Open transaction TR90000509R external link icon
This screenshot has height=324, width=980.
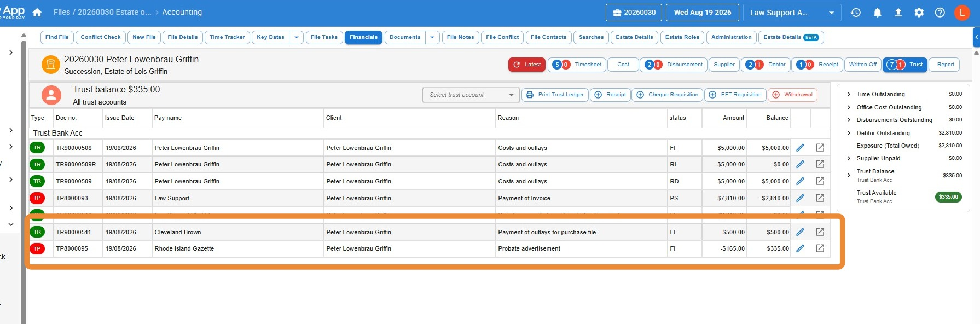coord(820,164)
